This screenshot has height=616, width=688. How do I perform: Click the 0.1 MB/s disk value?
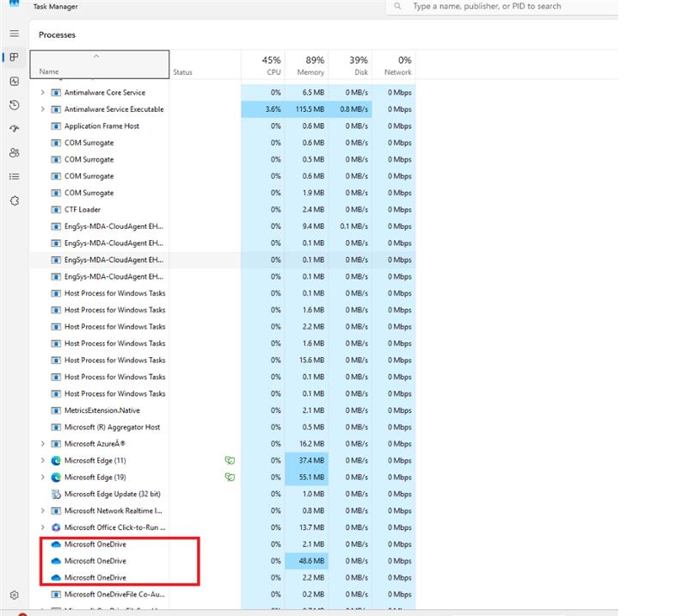point(353,226)
